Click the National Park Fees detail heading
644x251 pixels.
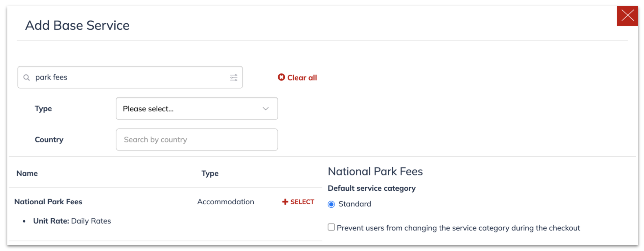[x=375, y=172]
